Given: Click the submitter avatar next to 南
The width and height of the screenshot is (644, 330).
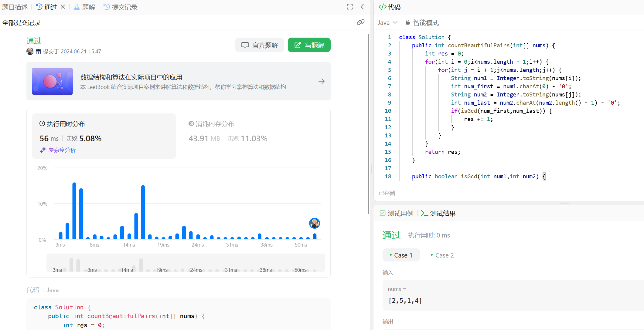Looking at the screenshot, I should click(30, 51).
